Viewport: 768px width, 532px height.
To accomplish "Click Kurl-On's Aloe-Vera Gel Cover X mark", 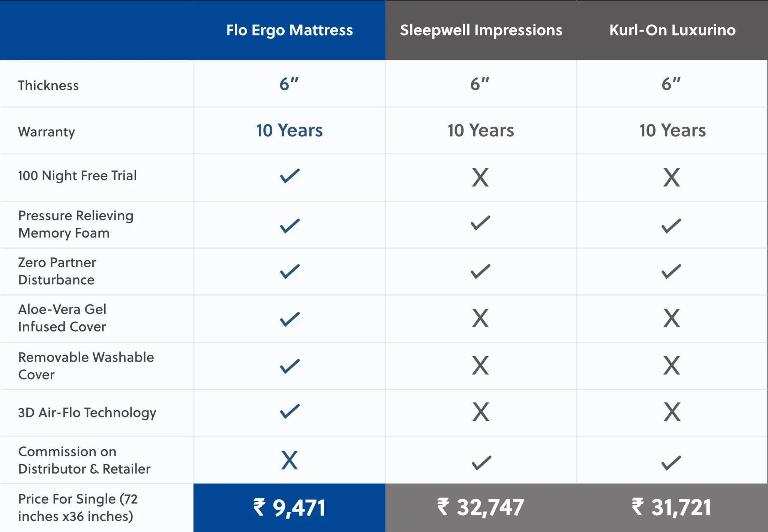I will pos(671,318).
